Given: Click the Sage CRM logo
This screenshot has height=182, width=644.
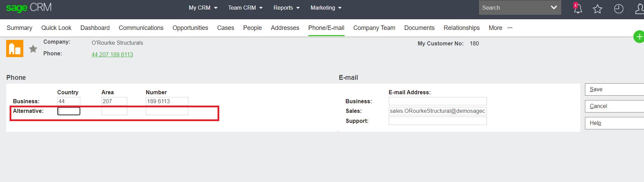Looking at the screenshot, I should coord(29,8).
